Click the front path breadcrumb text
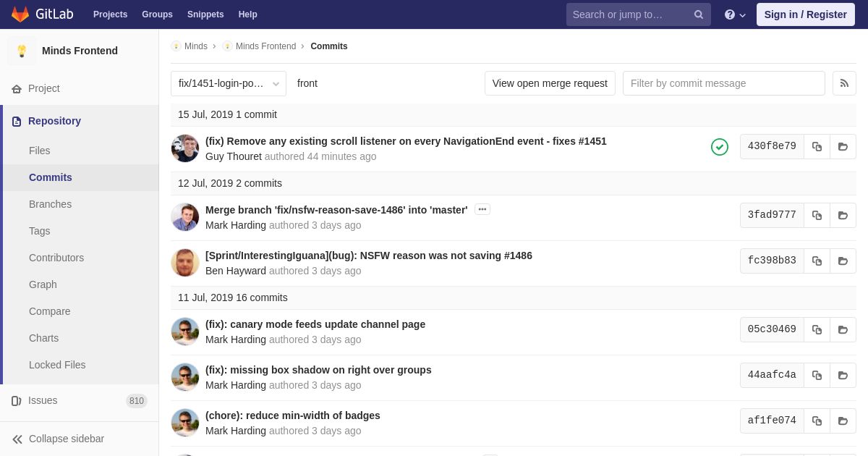Viewport: 868px width, 456px height. click(x=307, y=83)
